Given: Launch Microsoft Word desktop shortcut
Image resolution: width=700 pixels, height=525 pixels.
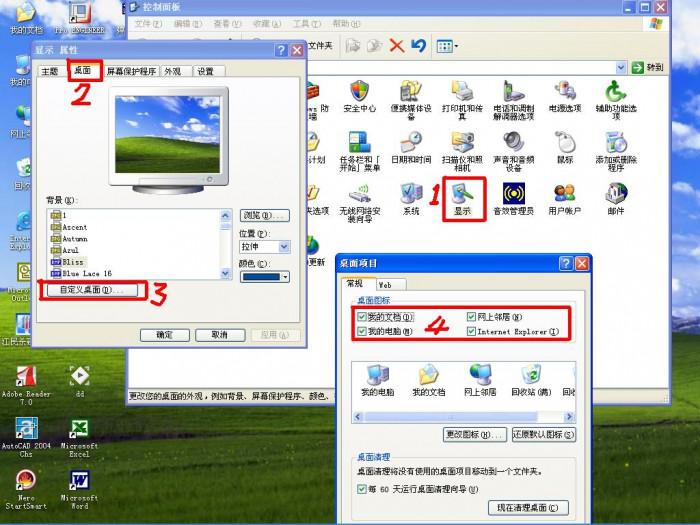Looking at the screenshot, I should (79, 490).
